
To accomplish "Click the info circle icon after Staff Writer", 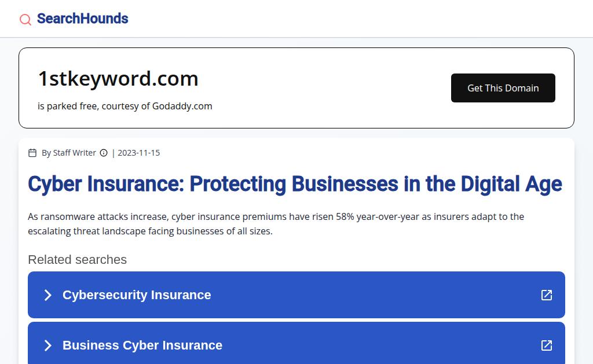I will [104, 153].
